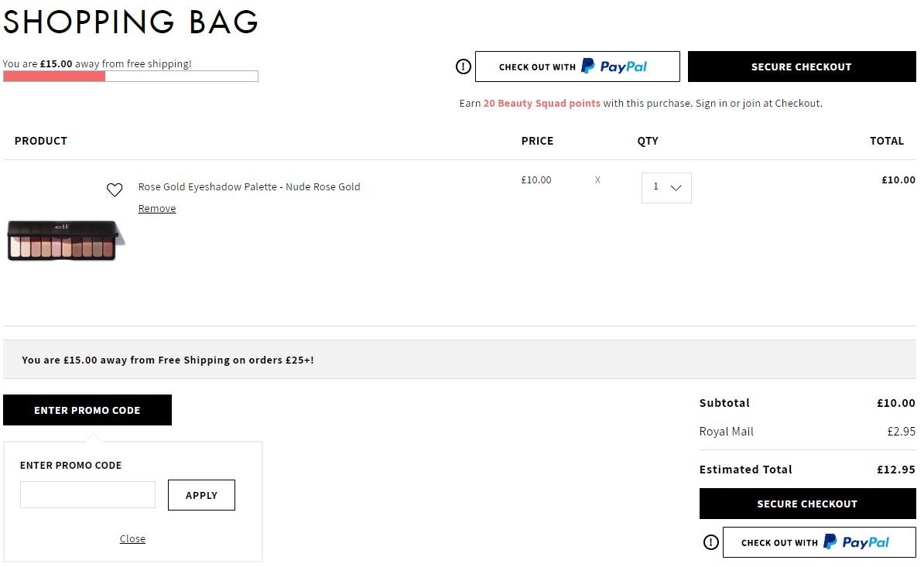
Task: Click the info icon beside the bottom PayPal button
Action: [x=711, y=542]
